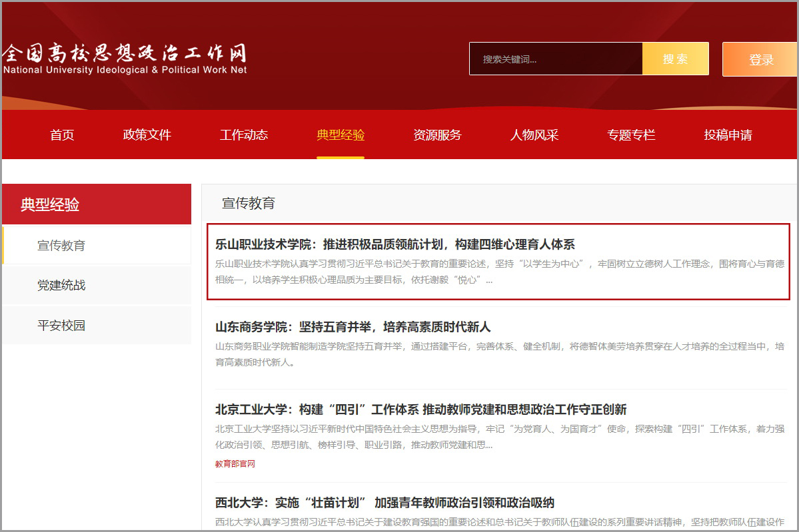The height and width of the screenshot is (532, 799).
Task: Open the 首页 navigation menu item
Action: pyautogui.click(x=62, y=135)
